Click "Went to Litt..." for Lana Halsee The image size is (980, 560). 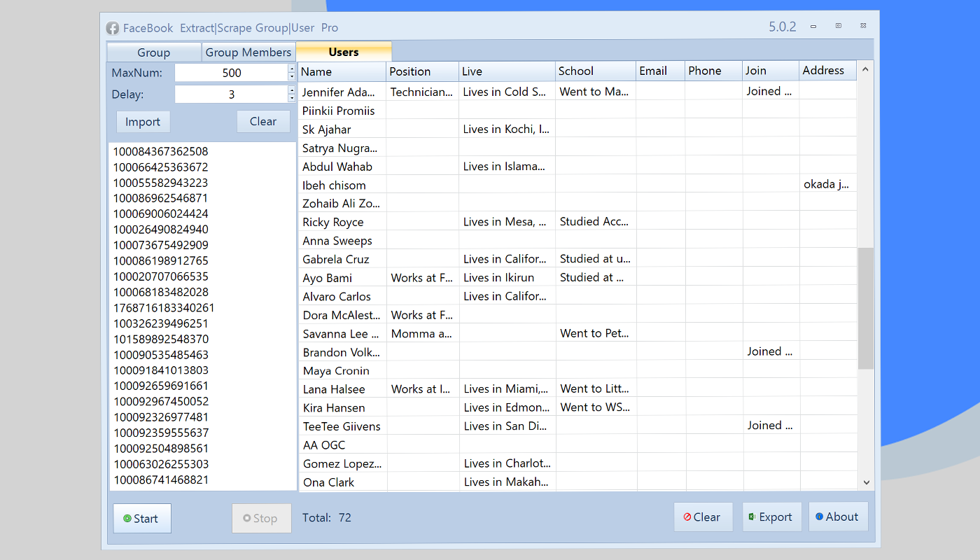pos(595,389)
